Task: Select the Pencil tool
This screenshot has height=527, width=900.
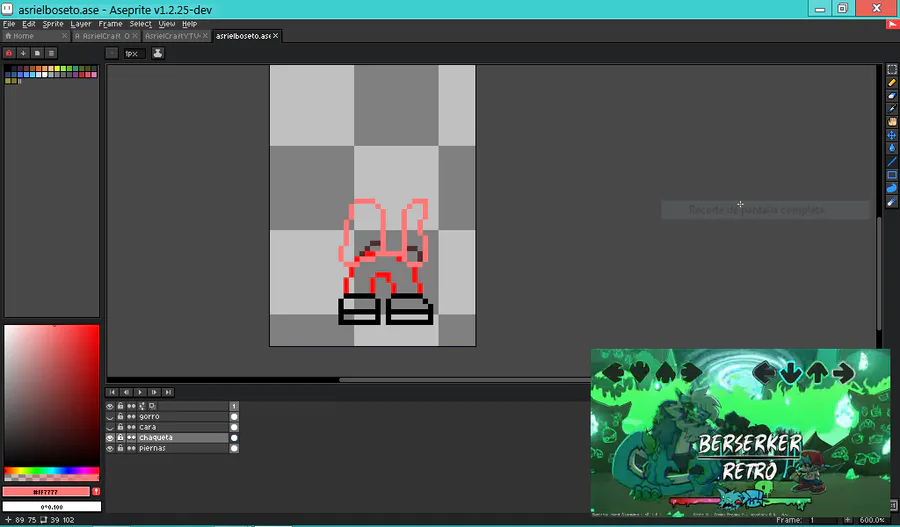Action: pyautogui.click(x=891, y=83)
